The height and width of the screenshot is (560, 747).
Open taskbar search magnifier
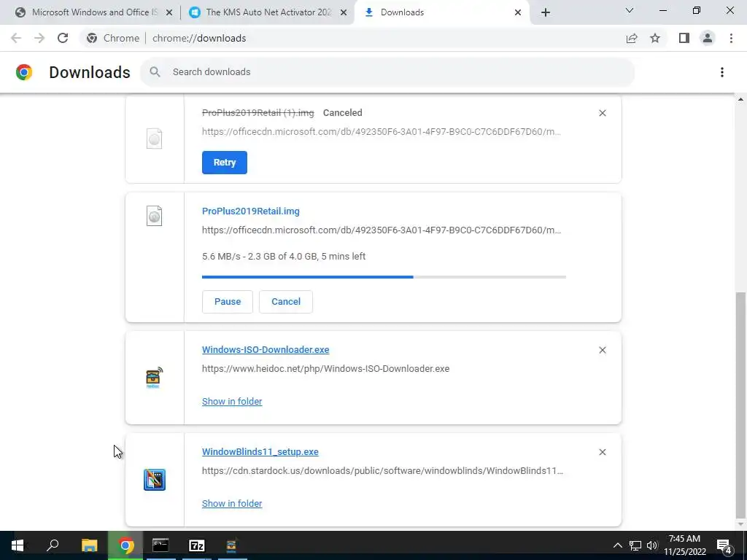(x=53, y=545)
